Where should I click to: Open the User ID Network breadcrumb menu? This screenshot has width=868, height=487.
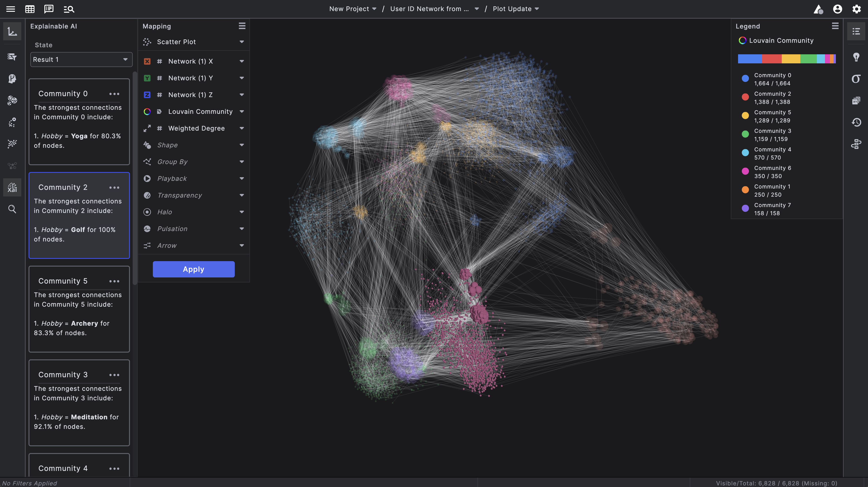[x=435, y=9]
